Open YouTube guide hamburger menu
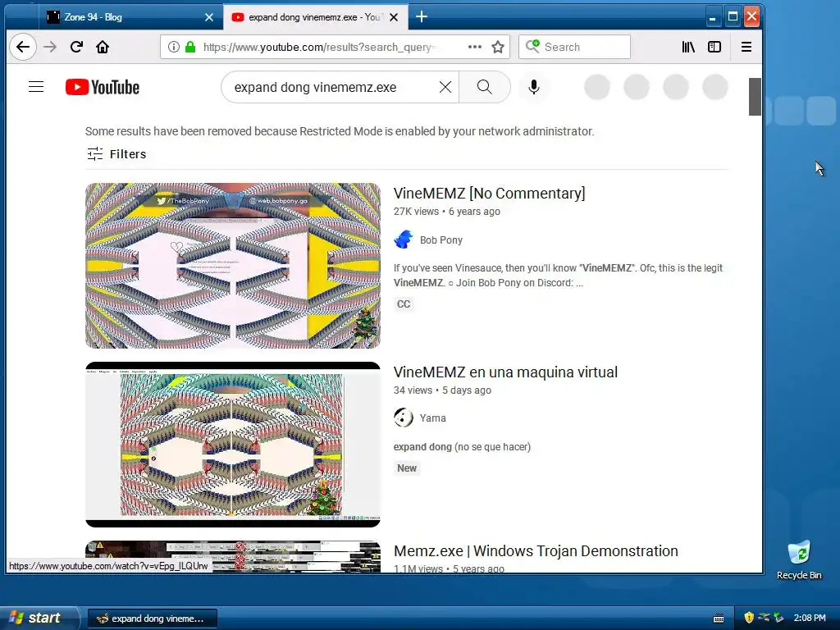The image size is (840, 630). tap(36, 87)
